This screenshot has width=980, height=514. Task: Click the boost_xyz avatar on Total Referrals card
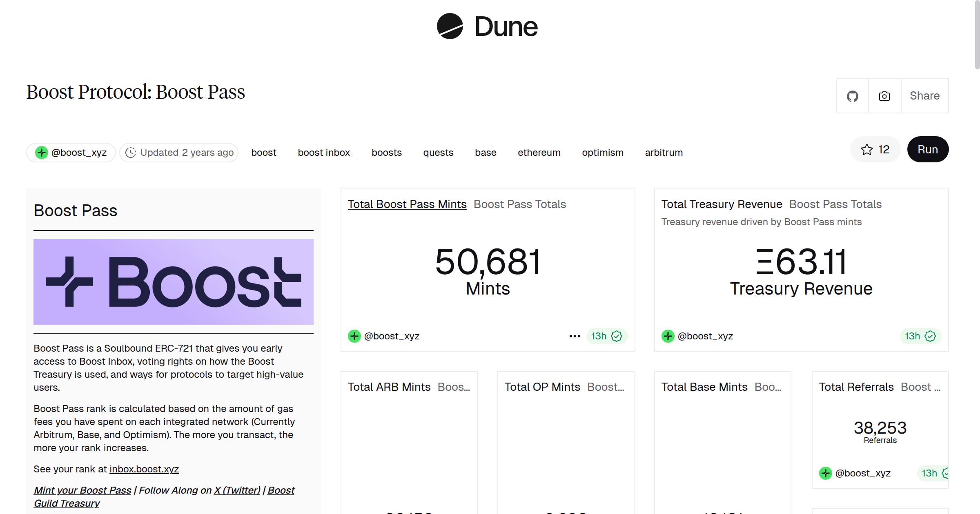point(825,473)
